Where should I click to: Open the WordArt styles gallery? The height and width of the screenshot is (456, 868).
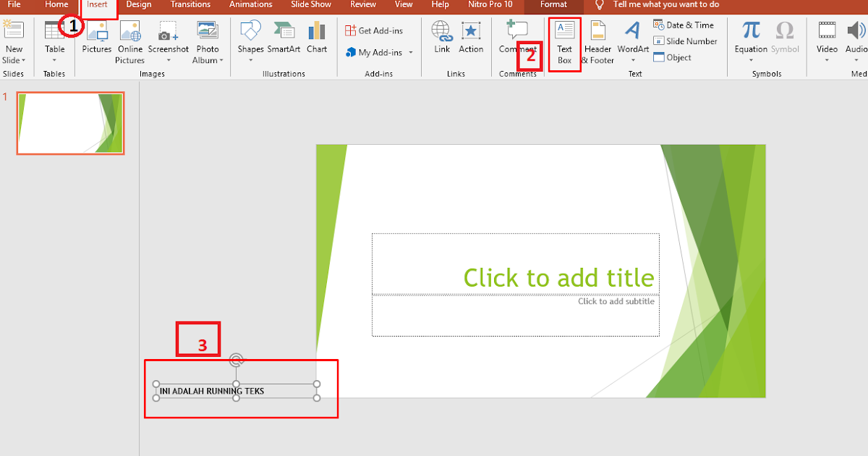tap(633, 42)
